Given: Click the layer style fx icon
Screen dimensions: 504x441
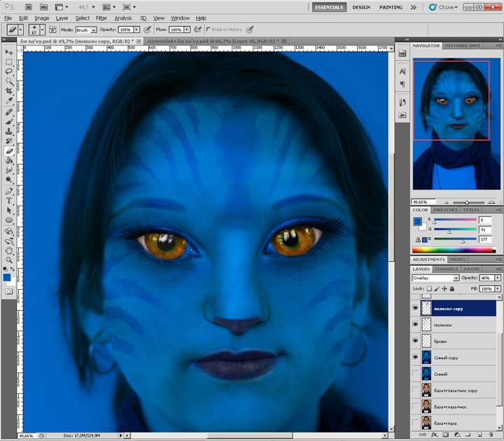Looking at the screenshot, I should pyautogui.click(x=433, y=435).
